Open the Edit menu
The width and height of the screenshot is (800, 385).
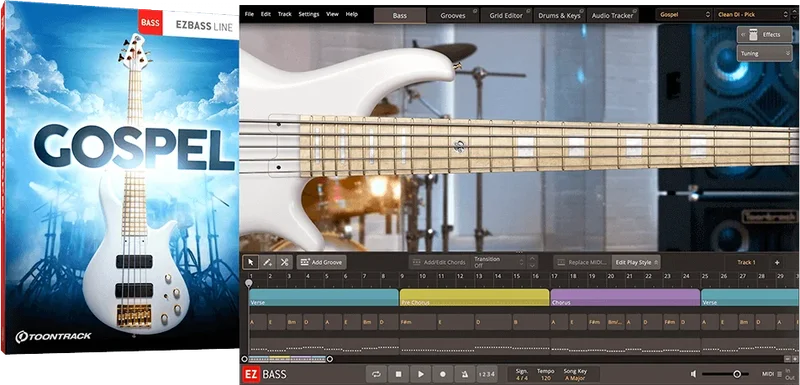coord(266,14)
